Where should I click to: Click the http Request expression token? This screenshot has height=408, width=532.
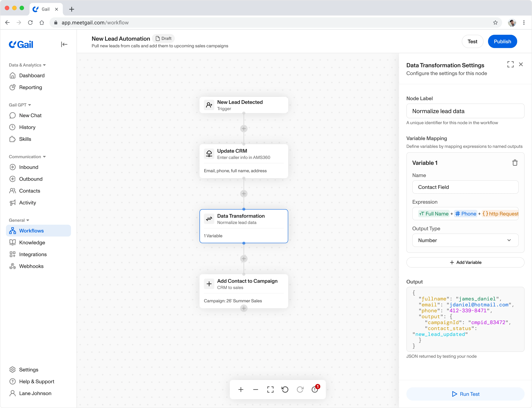[500, 214]
